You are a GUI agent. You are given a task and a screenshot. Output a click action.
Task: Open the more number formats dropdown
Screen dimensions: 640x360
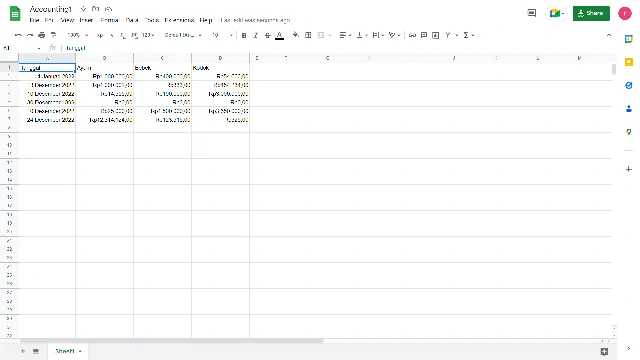pos(148,35)
